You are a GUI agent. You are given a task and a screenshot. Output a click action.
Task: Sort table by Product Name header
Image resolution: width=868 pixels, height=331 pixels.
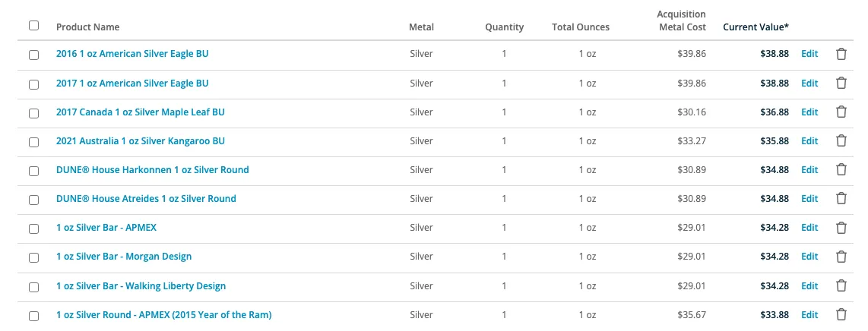[x=87, y=27]
